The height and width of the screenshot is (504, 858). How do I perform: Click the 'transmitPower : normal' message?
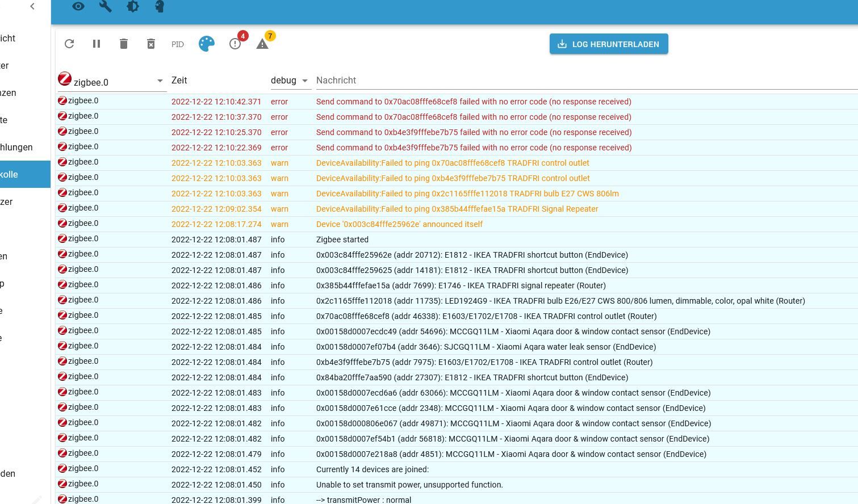[x=363, y=500]
